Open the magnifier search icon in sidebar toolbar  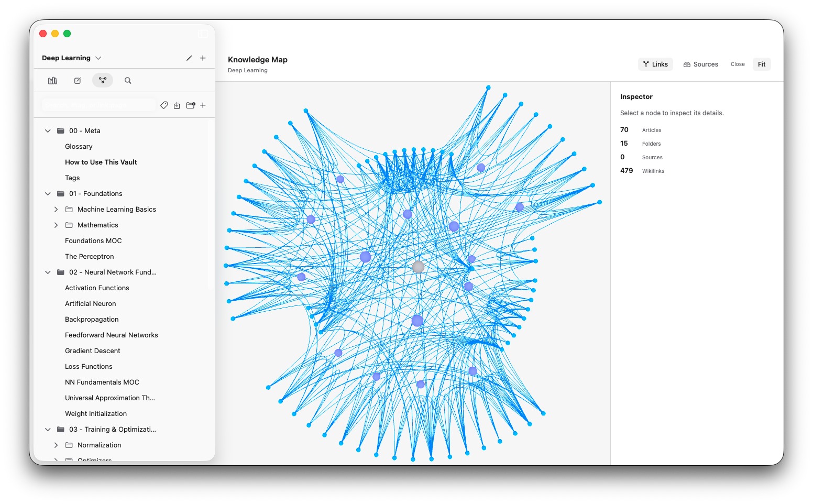point(128,81)
